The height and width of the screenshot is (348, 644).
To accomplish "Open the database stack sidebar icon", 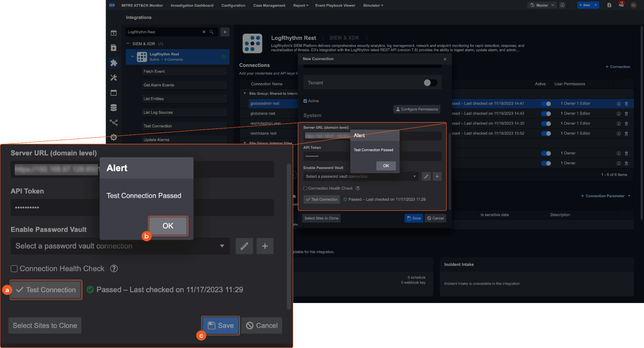I will click(114, 107).
